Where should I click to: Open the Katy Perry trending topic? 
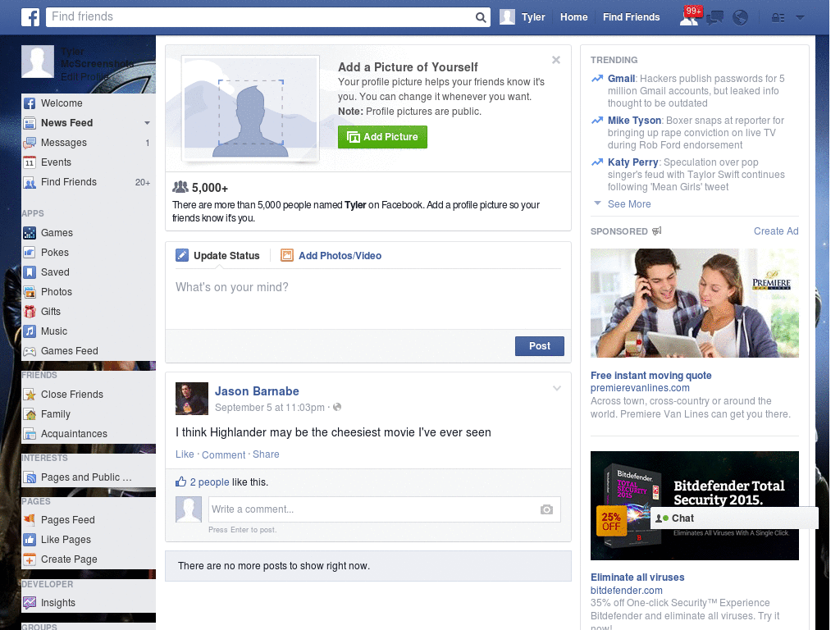pos(632,162)
